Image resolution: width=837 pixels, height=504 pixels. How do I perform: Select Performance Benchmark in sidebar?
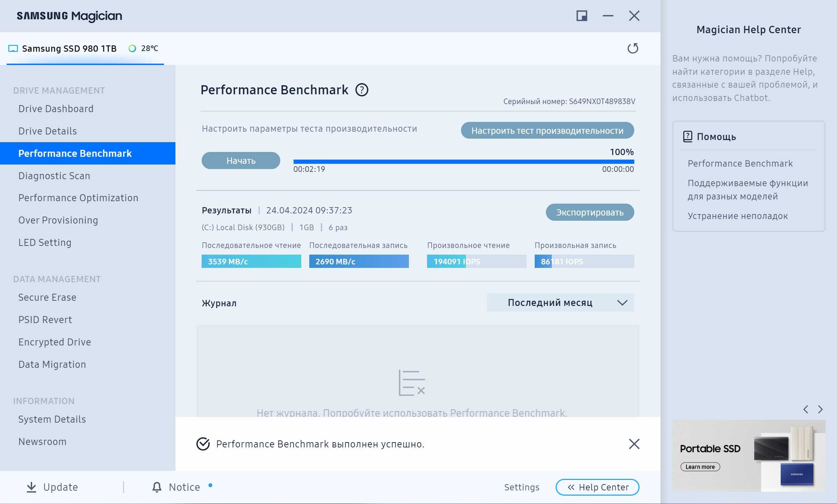click(88, 153)
